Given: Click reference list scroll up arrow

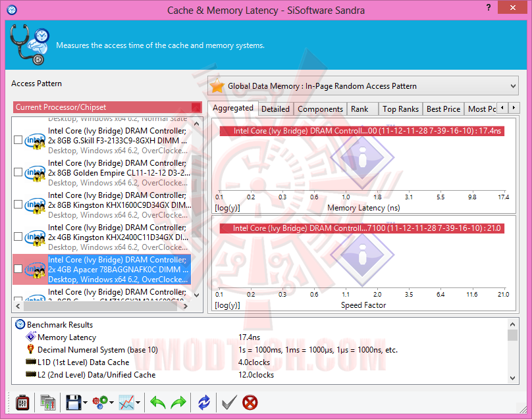Looking at the screenshot, I should pyautogui.click(x=196, y=124).
